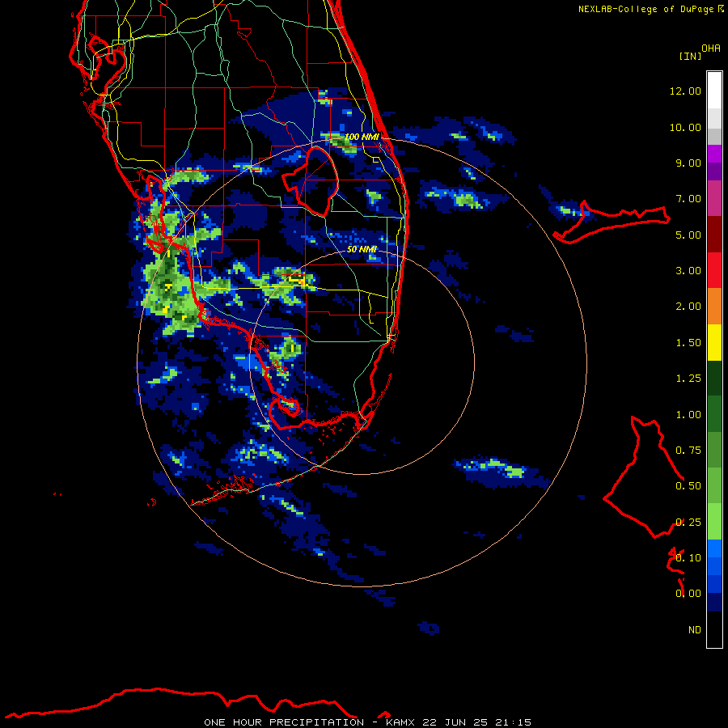Viewport: 728px width, 728px height.
Task: Click the 5.00 legend value
Action: 688,235
